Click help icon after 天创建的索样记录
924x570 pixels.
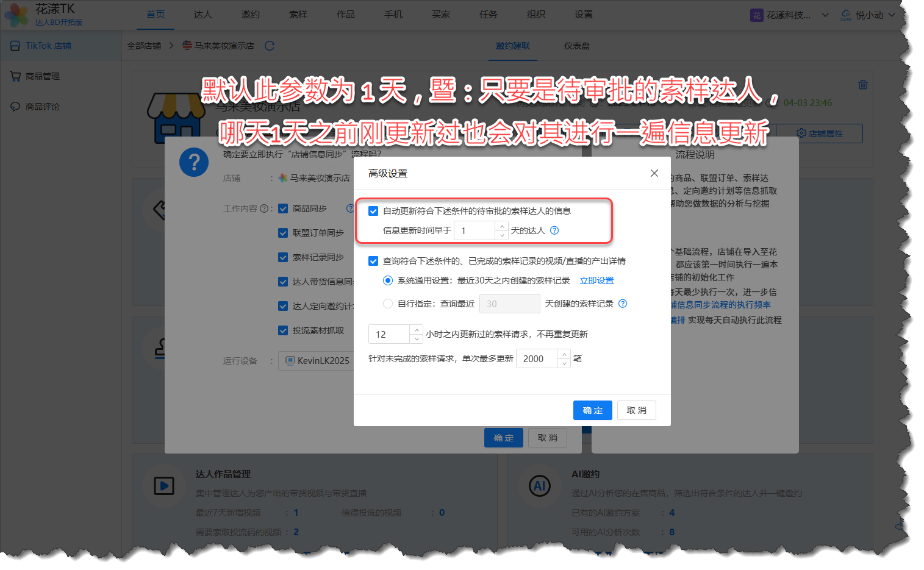click(623, 304)
